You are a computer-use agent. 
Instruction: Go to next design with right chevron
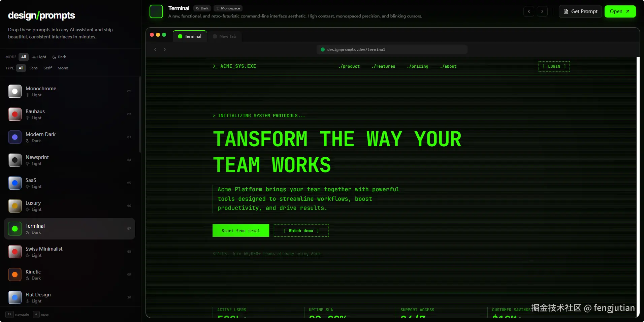[542, 11]
